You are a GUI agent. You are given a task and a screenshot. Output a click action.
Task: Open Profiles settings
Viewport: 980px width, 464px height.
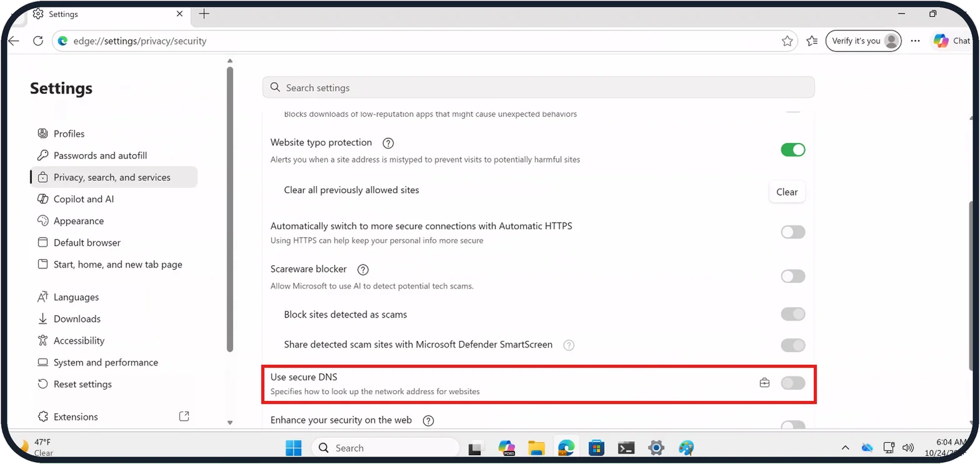point(114,134)
